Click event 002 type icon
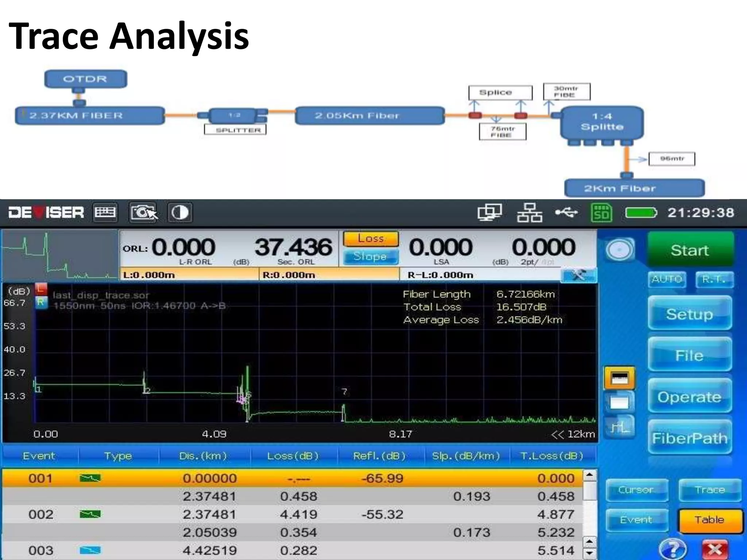 [90, 514]
